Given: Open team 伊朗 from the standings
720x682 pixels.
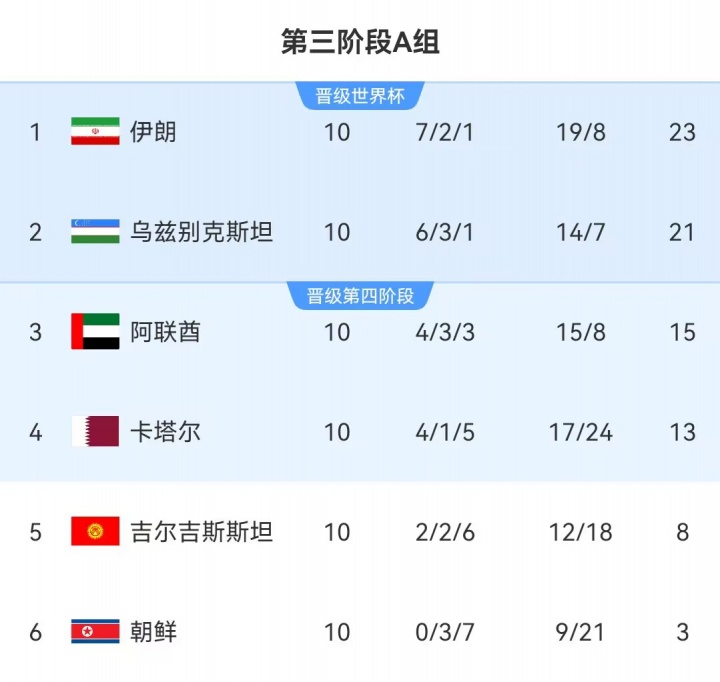Looking at the screenshot, I should tap(153, 132).
